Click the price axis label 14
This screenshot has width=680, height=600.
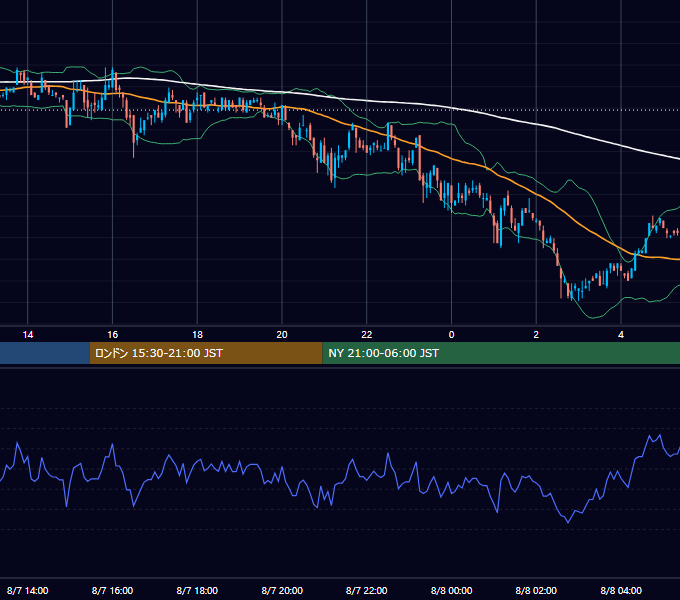click(28, 335)
